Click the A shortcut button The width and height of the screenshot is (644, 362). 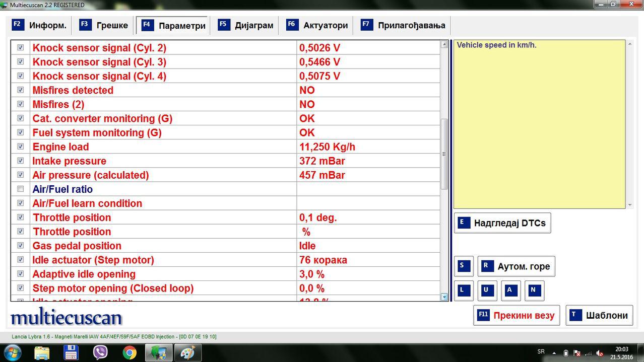pyautogui.click(x=511, y=291)
